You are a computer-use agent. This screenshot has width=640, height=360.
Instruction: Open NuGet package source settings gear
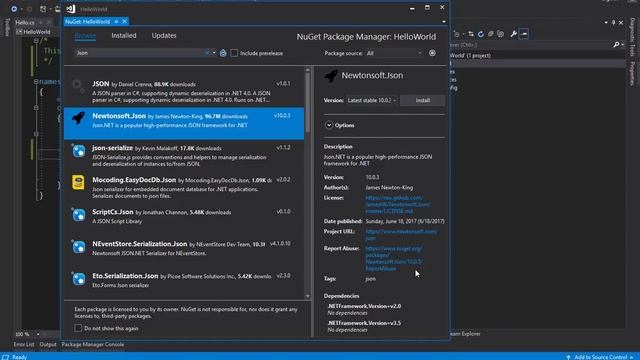432,53
